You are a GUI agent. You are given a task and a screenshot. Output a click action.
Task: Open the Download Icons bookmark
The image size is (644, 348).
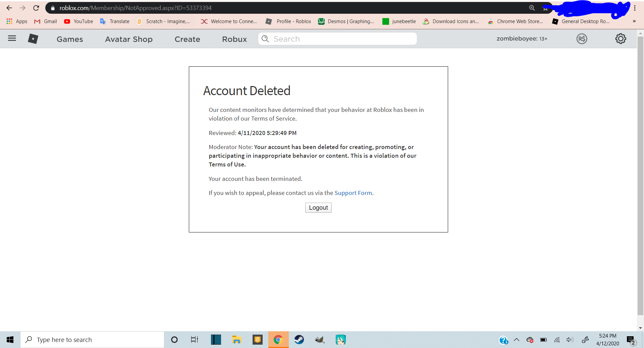click(x=451, y=21)
